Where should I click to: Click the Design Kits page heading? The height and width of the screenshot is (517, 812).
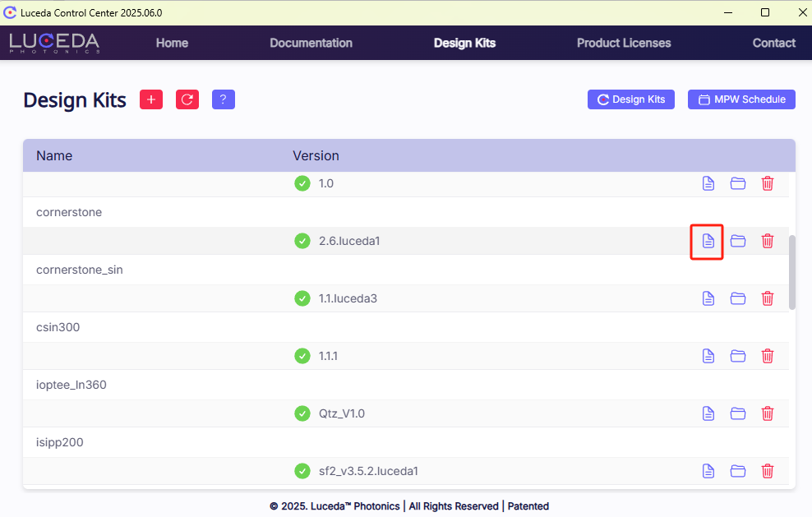click(75, 100)
